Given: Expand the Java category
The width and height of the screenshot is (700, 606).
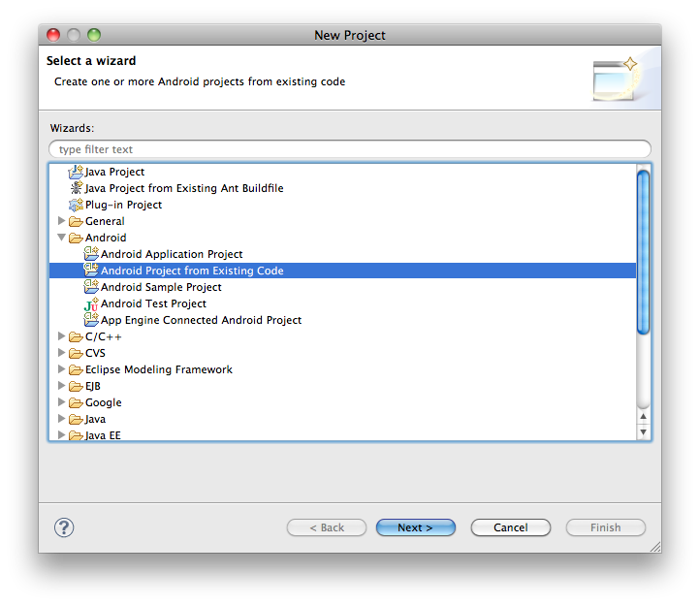Looking at the screenshot, I should [x=62, y=419].
